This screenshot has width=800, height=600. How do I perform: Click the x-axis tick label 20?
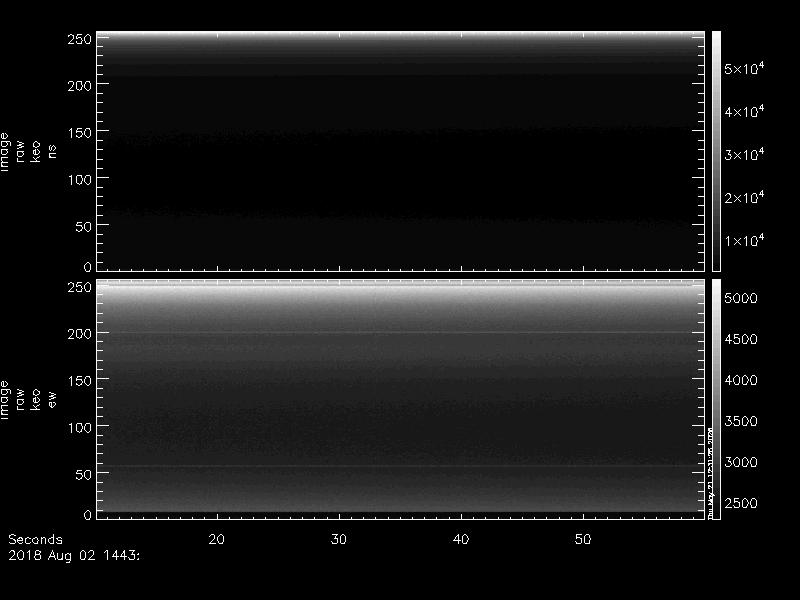pyautogui.click(x=217, y=539)
